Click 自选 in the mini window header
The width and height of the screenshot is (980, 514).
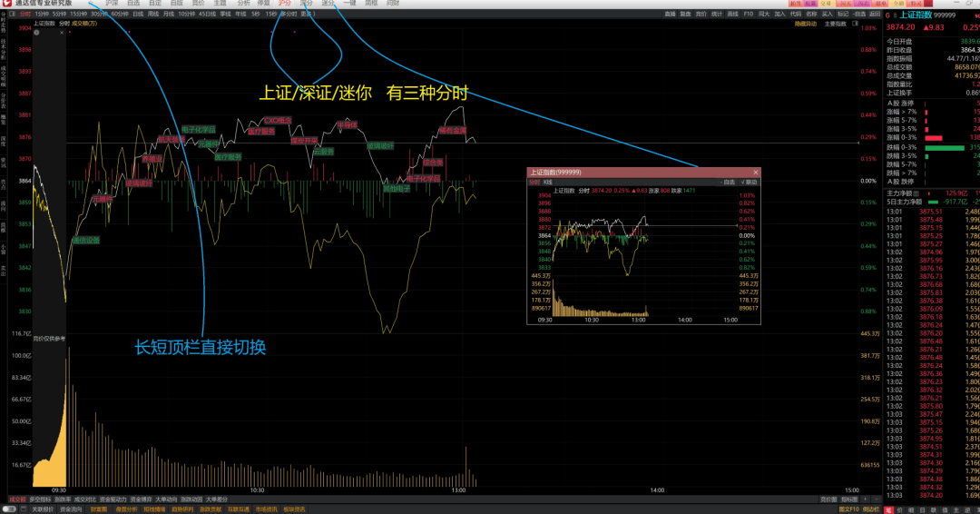728,182
